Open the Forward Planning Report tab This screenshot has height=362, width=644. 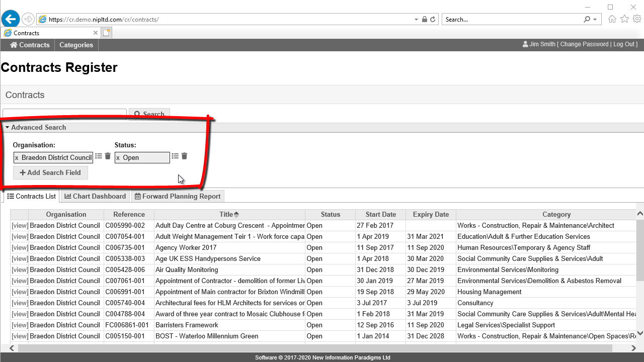coord(177,196)
